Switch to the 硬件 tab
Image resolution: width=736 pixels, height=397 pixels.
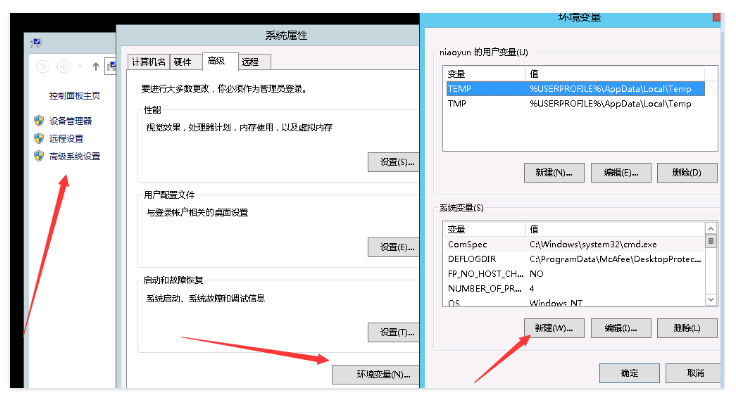pyautogui.click(x=183, y=62)
